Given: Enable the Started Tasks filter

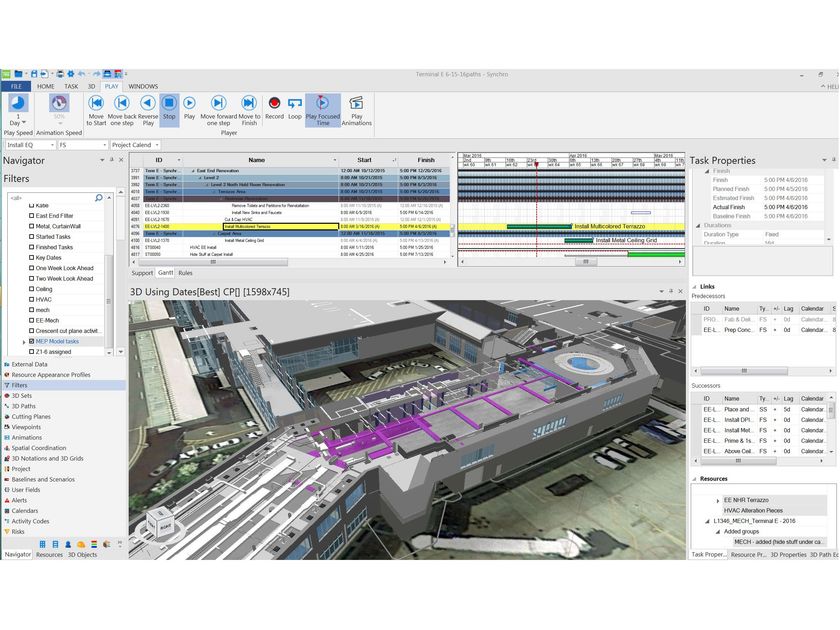Looking at the screenshot, I should [x=32, y=236].
